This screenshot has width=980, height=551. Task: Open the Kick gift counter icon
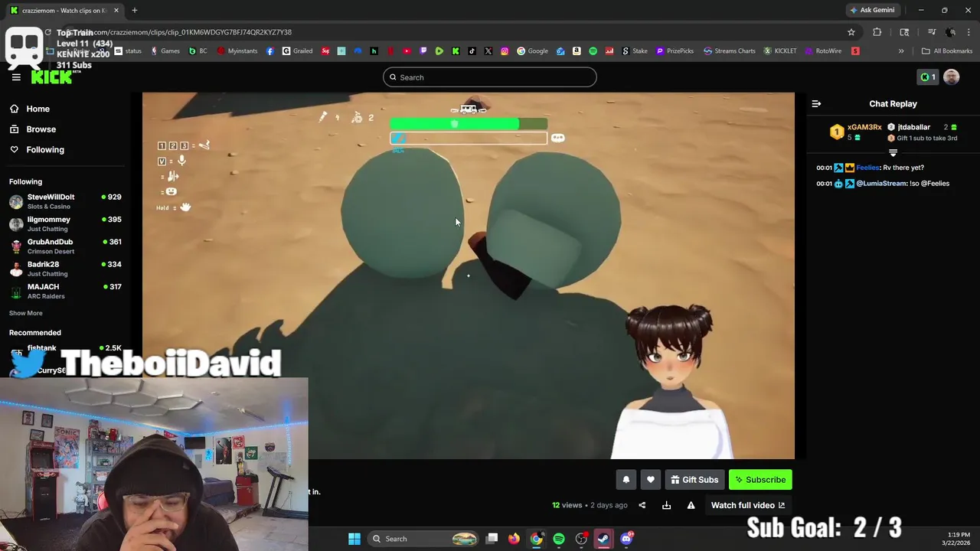[x=928, y=77]
